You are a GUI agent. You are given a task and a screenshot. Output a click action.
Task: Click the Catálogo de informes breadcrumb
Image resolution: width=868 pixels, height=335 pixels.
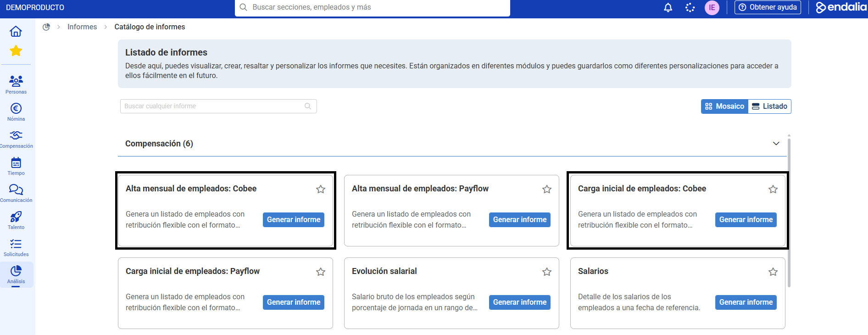tap(150, 27)
